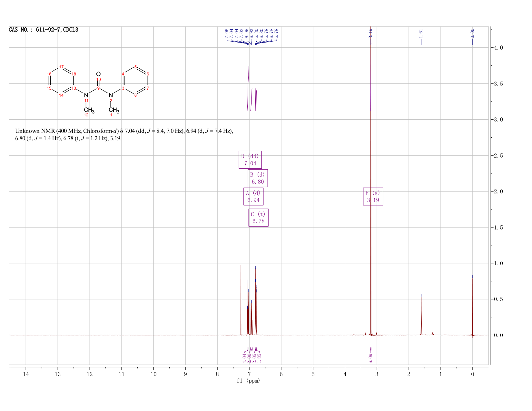Image resolution: width=532 pixels, height=411 pixels.
Task: Click the CDCl3 solvent peak near 7.26 ppm
Action: click(241, 300)
